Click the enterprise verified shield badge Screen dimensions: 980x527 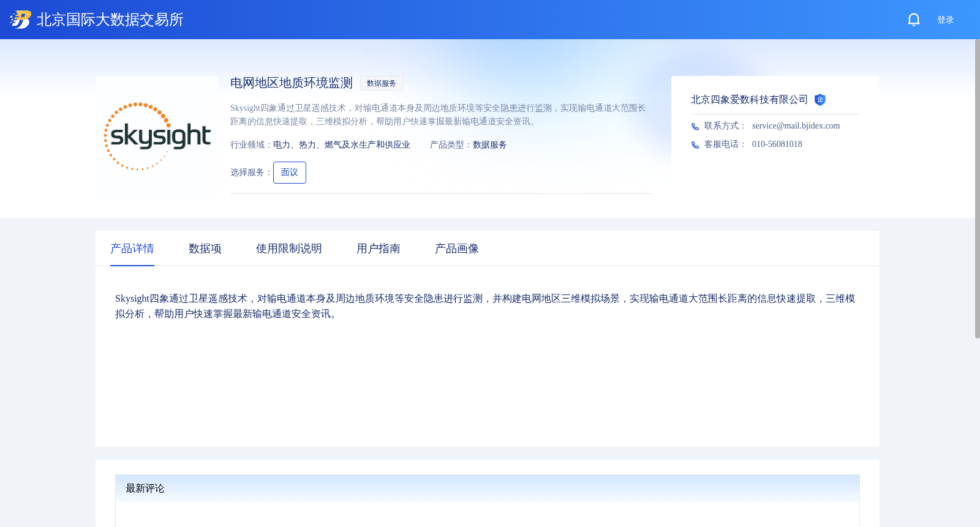pos(820,100)
